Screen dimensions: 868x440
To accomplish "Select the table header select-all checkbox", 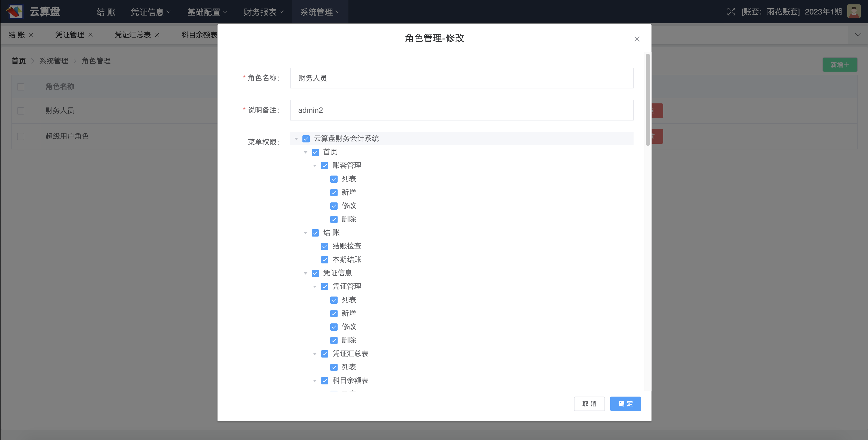I will (21, 87).
